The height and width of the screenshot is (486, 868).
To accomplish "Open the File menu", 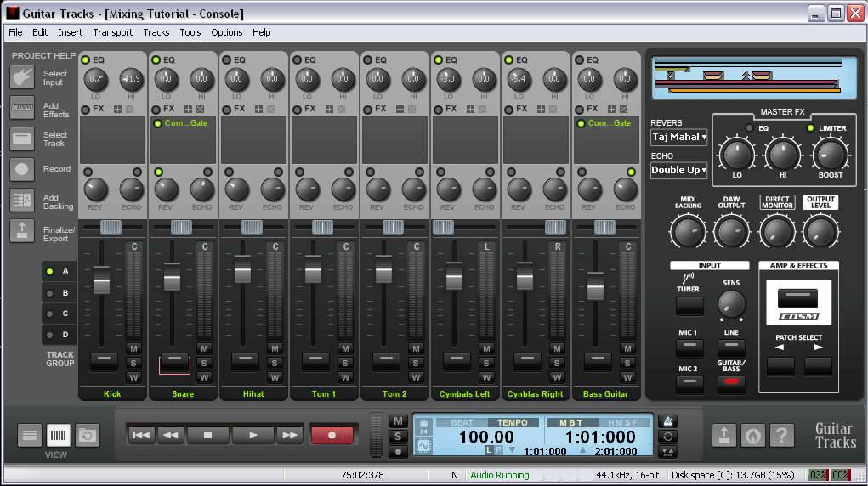I will (x=15, y=32).
